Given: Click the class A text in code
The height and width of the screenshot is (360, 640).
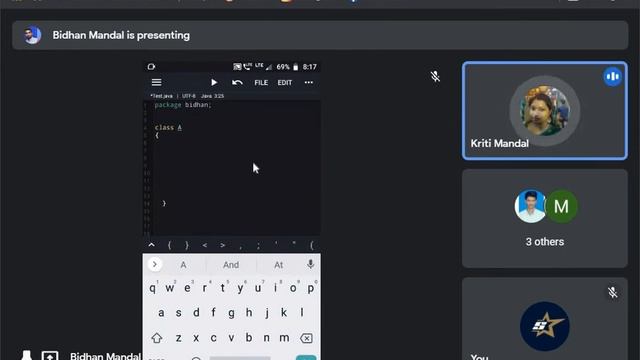Looking at the screenshot, I should click(x=168, y=127).
